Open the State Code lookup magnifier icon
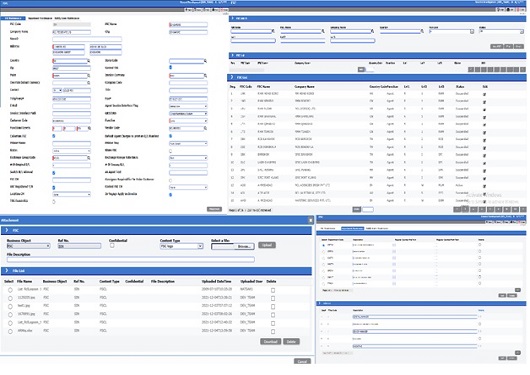530x375 pixels. pos(205,61)
